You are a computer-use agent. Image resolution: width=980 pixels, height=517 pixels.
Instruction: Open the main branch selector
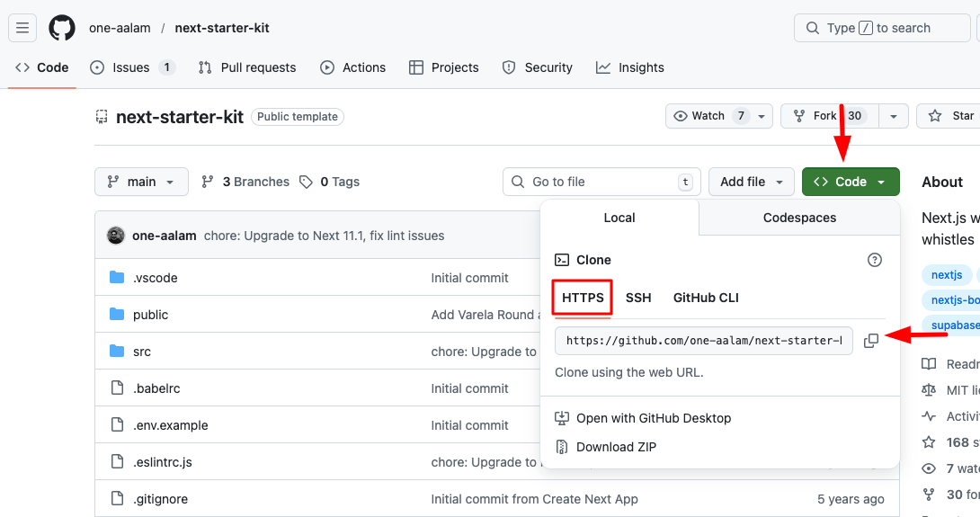click(x=141, y=182)
